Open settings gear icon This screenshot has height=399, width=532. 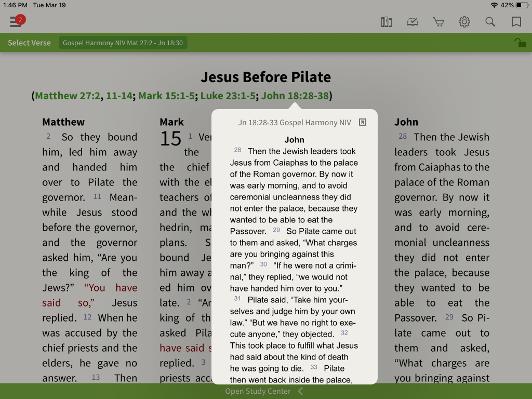pos(464,22)
